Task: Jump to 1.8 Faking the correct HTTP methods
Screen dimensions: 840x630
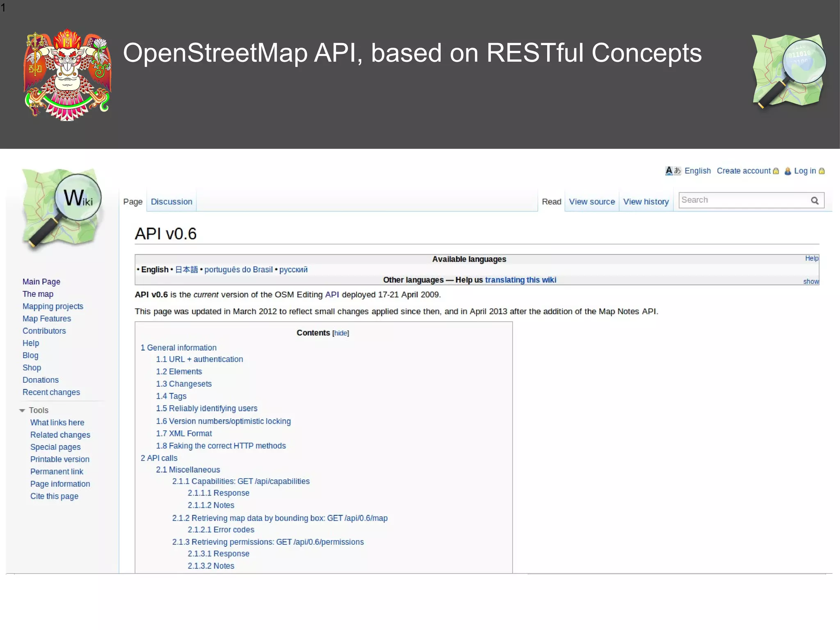Action: [221, 446]
